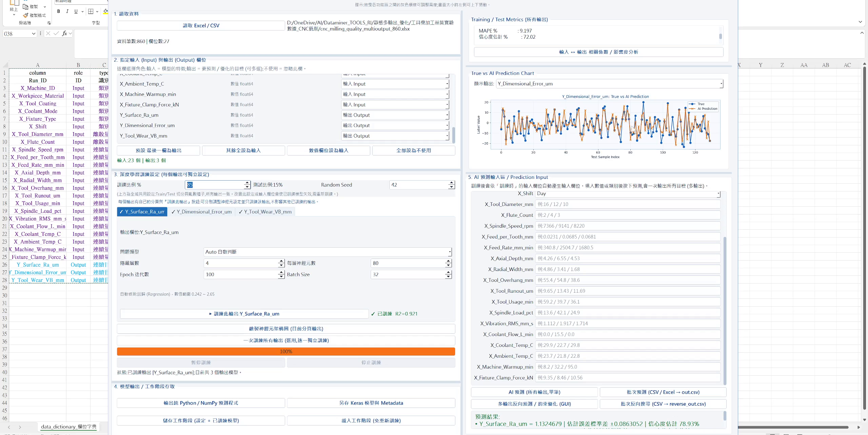868x435 pixels.
Task: Click the X_Spindle_Speed_rpm prediction input field
Action: [x=628, y=226]
